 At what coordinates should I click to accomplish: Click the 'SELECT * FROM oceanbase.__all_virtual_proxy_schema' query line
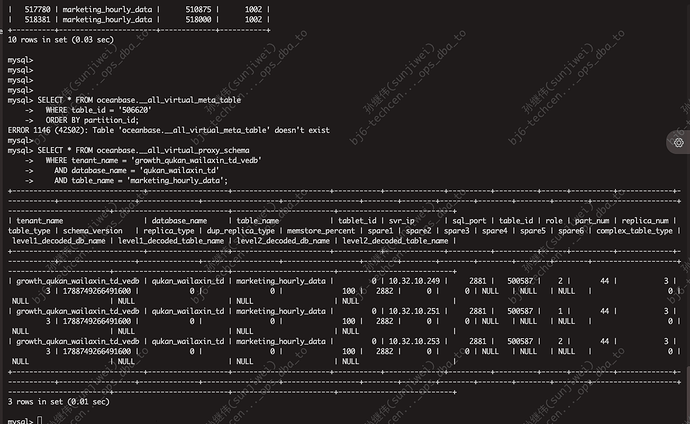pos(143,150)
